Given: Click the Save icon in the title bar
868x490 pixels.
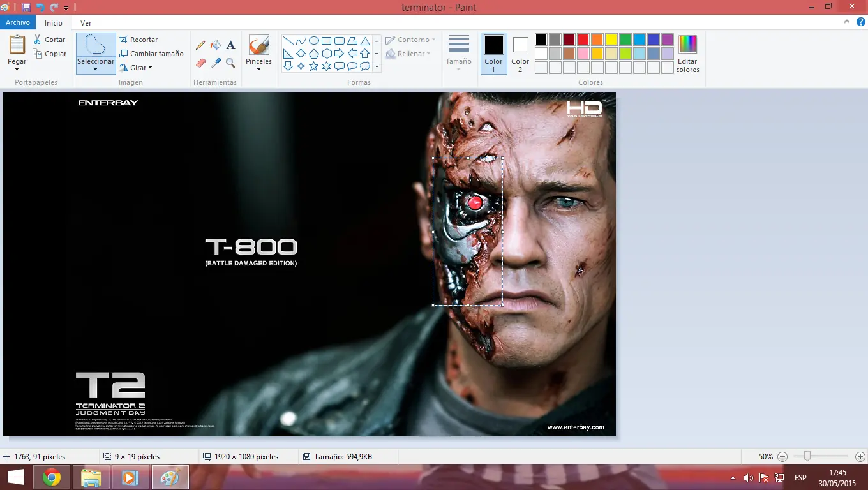Looking at the screenshot, I should [26, 7].
